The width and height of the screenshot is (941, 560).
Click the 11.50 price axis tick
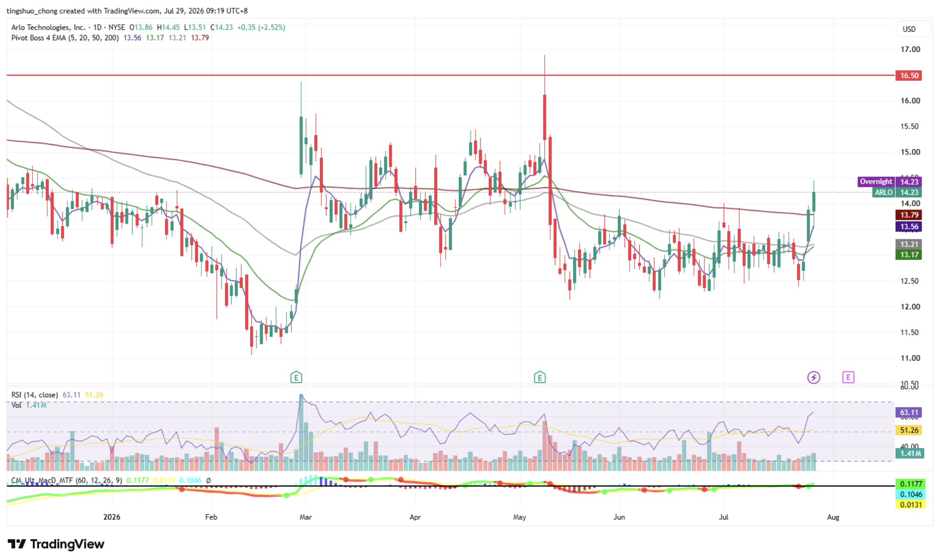coord(910,332)
